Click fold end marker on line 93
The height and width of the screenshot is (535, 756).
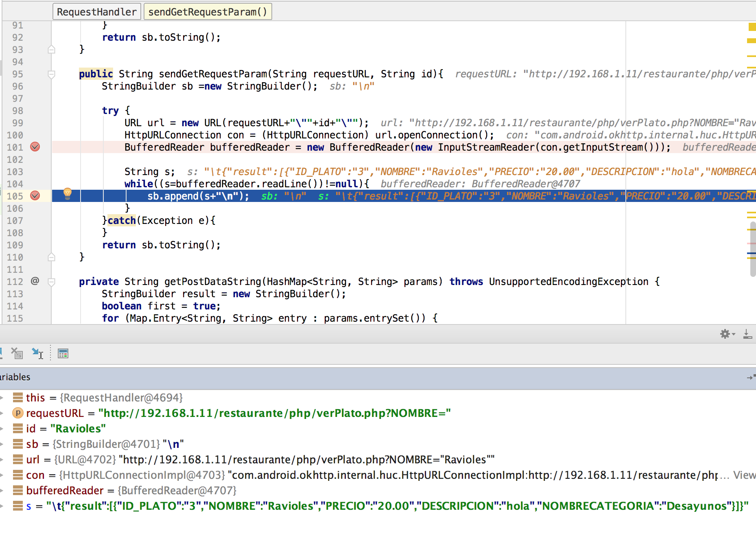[x=52, y=50]
